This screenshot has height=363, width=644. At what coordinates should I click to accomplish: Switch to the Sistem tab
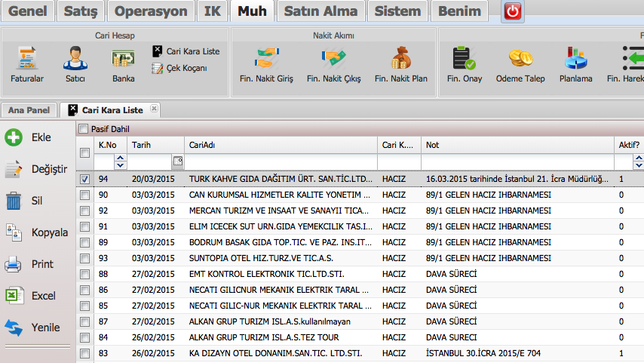pyautogui.click(x=397, y=11)
